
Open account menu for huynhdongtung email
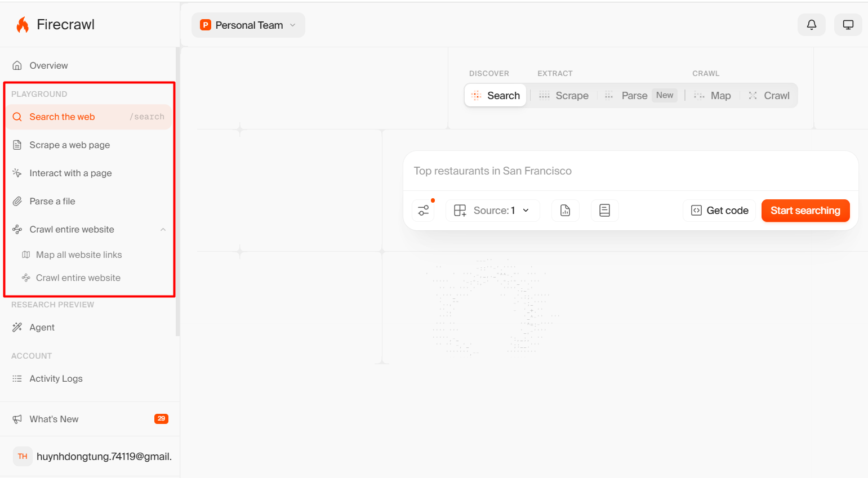pyautogui.click(x=92, y=456)
